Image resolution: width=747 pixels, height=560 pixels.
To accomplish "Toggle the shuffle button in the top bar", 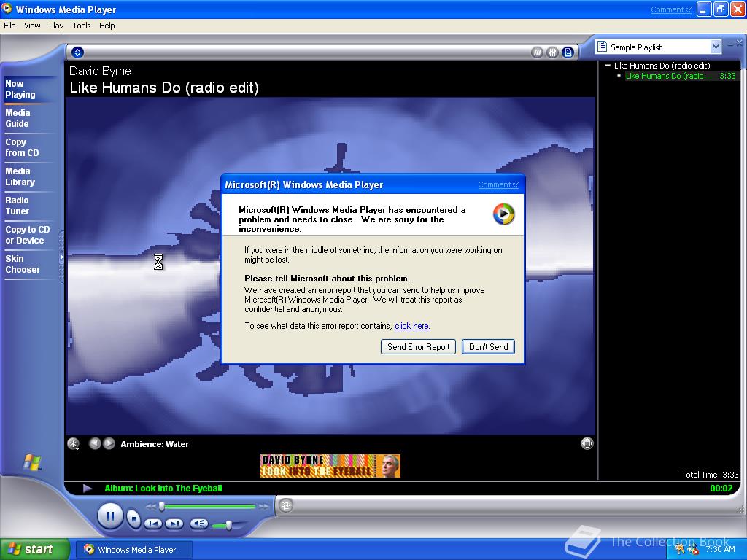I will [x=537, y=52].
